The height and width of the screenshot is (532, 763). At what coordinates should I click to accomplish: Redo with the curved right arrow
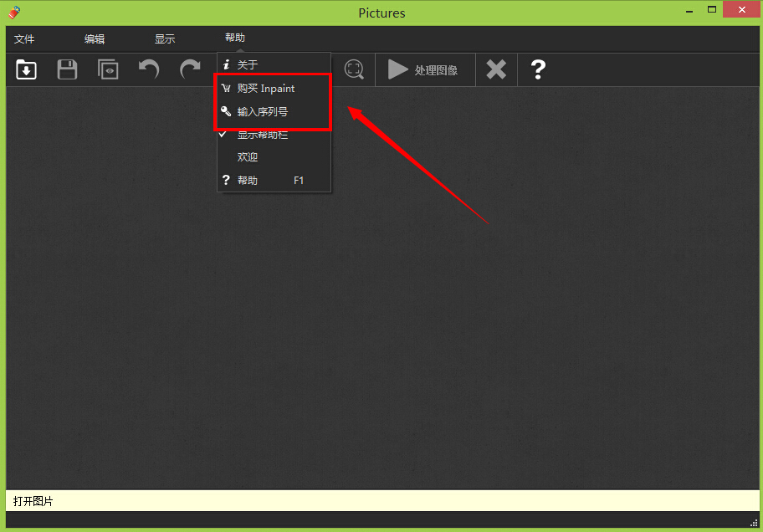[x=190, y=69]
